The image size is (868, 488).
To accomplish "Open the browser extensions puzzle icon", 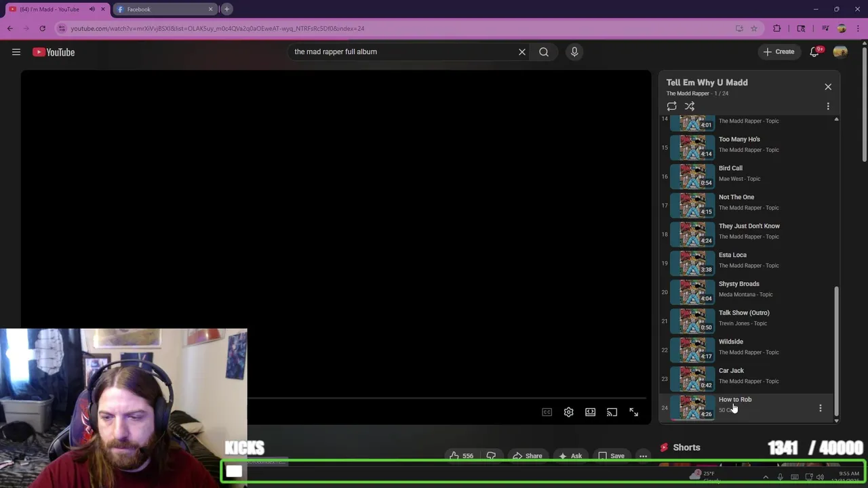I will coord(777,28).
